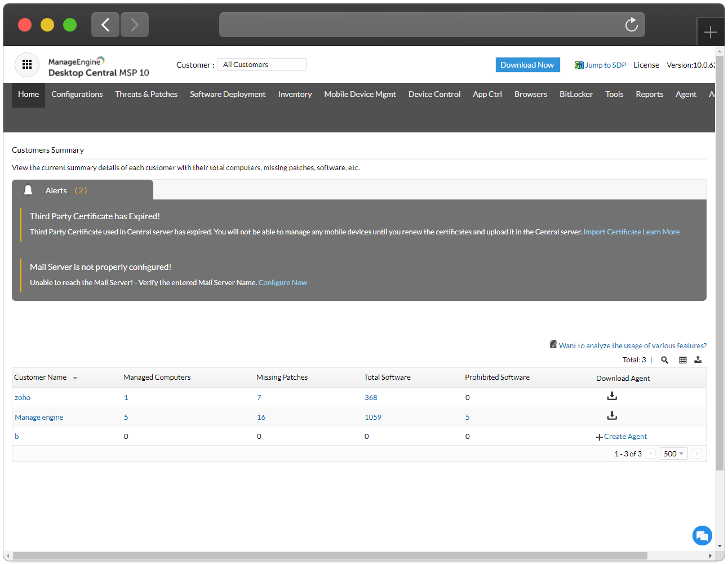The width and height of the screenshot is (728, 564).
Task: Create Agent for customer b
Action: (x=622, y=437)
